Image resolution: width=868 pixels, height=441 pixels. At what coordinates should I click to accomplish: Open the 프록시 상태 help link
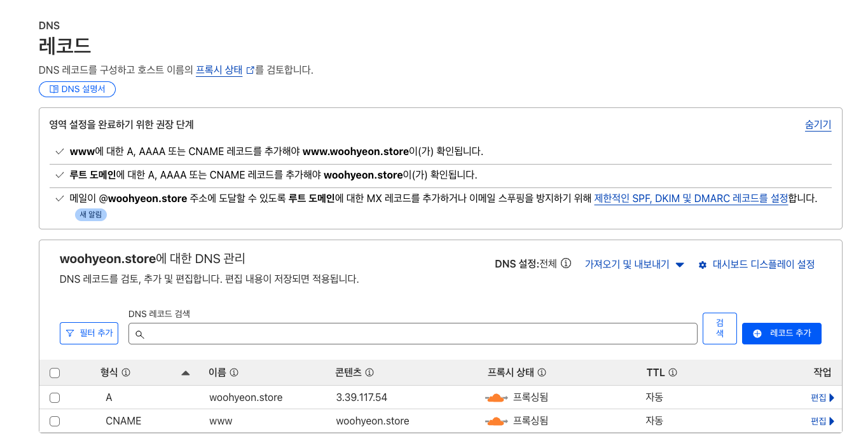pyautogui.click(x=219, y=70)
